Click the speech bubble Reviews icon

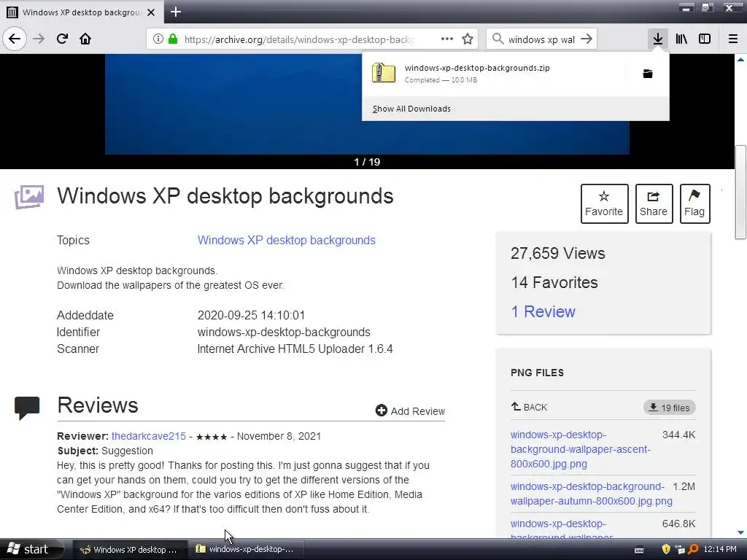tap(27, 408)
